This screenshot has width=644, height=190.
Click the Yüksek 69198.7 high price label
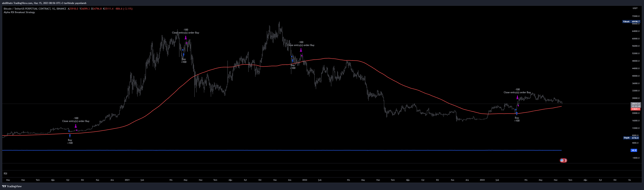point(631,21)
